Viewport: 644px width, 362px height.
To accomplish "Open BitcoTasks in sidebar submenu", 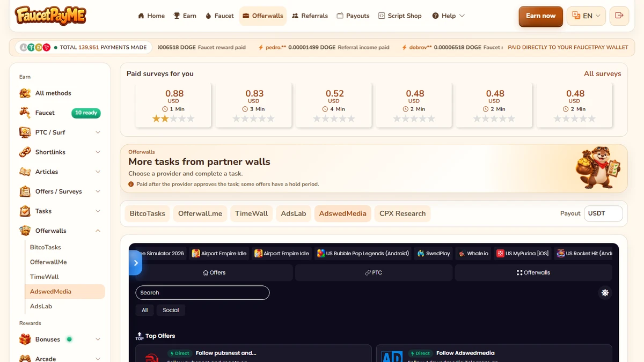I will coord(64,247).
